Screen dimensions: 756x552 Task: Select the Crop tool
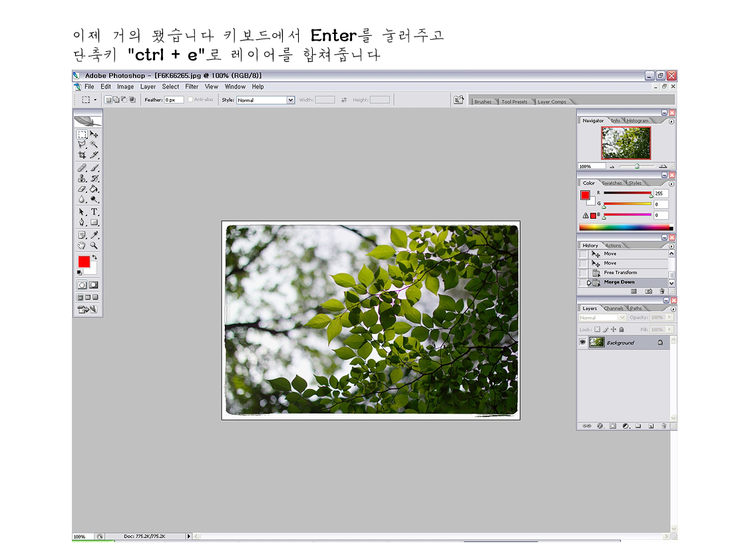pos(81,155)
